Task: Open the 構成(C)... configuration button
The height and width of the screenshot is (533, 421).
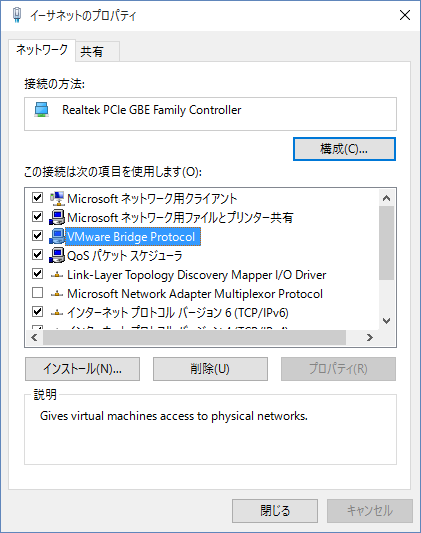Action: [344, 149]
